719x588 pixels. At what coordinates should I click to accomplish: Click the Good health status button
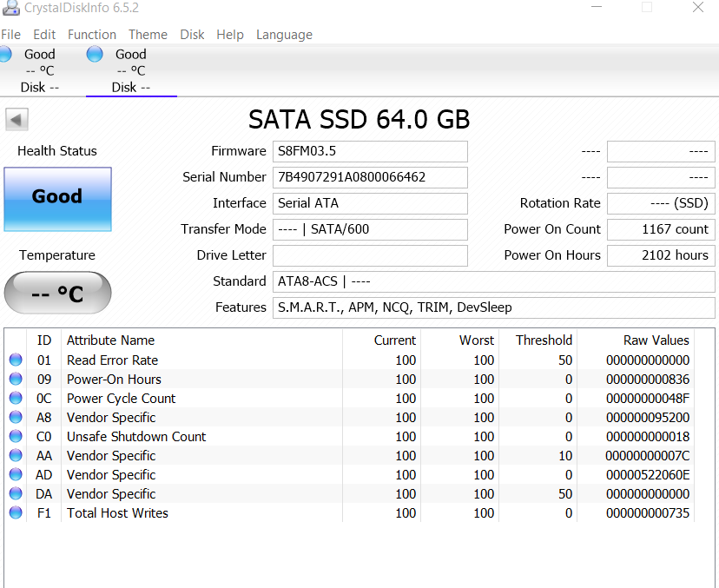pos(58,199)
